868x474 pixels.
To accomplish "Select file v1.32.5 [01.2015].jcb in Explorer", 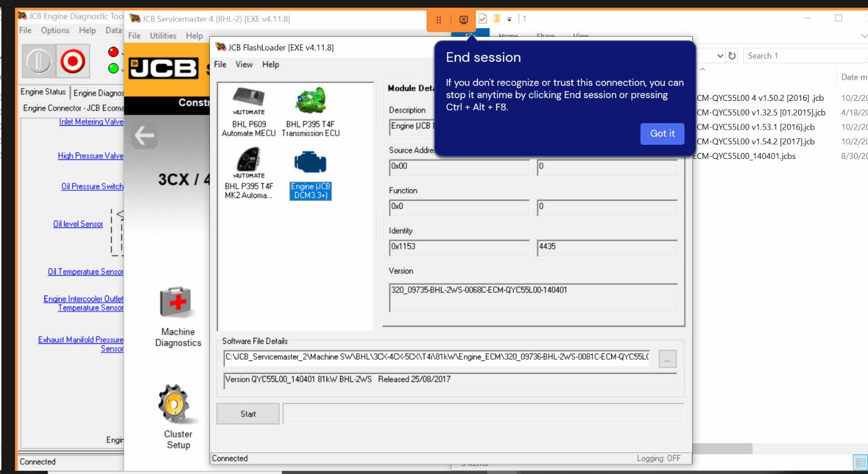I will (761, 113).
